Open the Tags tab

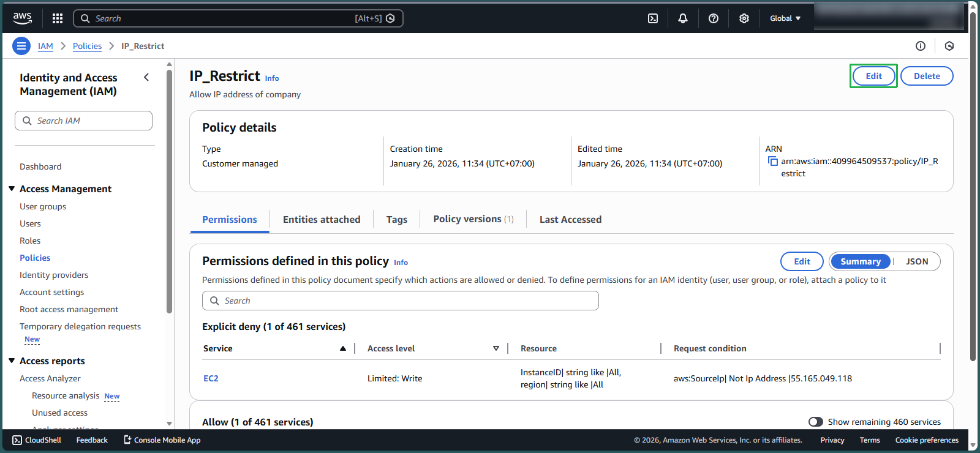click(x=397, y=219)
